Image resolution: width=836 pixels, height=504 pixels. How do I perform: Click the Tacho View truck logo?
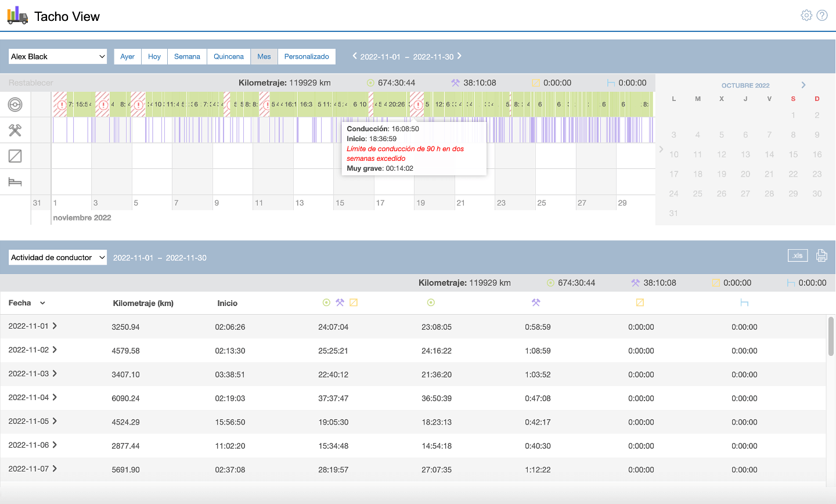point(17,16)
